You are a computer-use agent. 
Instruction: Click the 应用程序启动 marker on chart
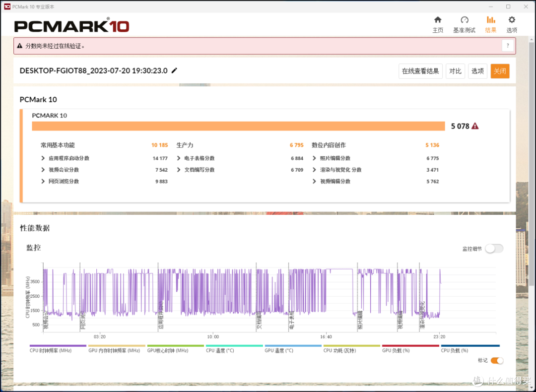[x=161, y=315]
